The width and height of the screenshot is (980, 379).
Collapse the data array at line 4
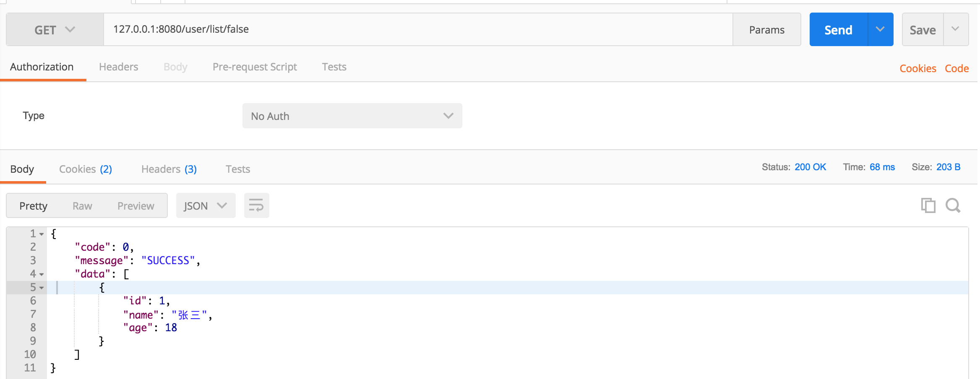[x=42, y=275]
